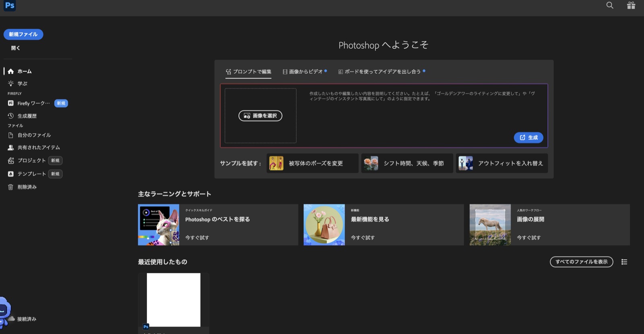Image resolution: width=644 pixels, height=334 pixels.
Task: Click the history clock icon beside 生成履歴
Action: (x=11, y=116)
